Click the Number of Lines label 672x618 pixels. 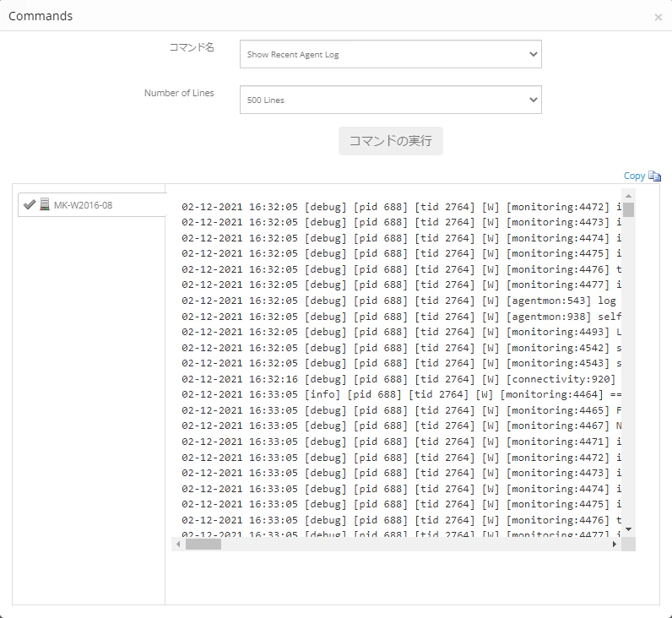click(179, 93)
